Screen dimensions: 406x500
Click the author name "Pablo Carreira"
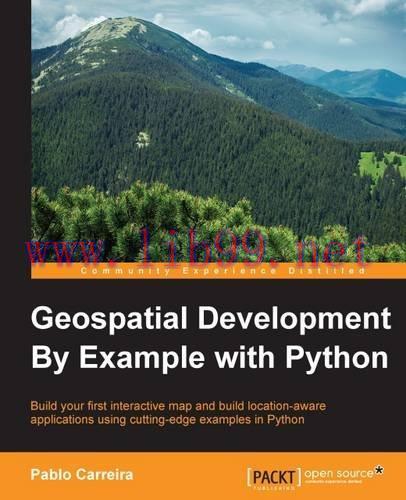coord(82,475)
